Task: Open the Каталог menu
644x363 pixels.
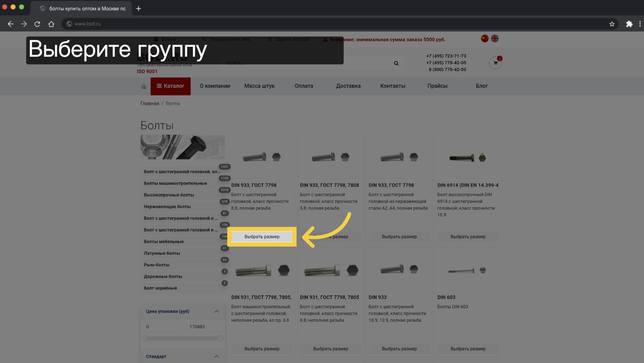Action: pos(170,86)
